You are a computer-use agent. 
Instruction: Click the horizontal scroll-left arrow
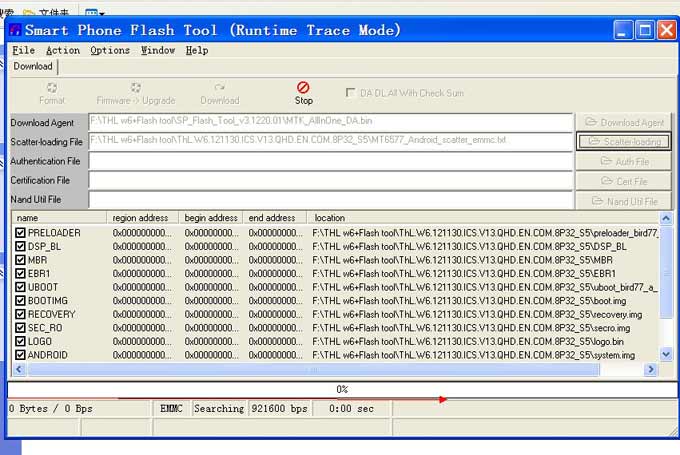(19, 370)
